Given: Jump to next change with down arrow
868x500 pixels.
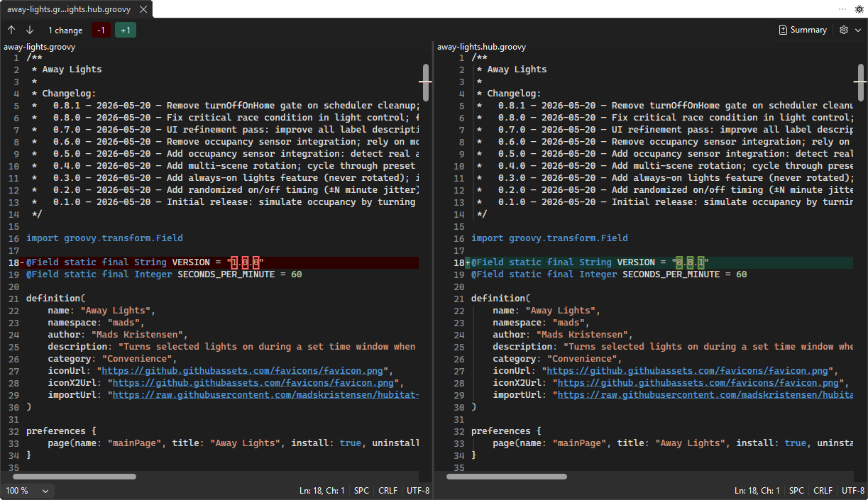Looking at the screenshot, I should pyautogui.click(x=30, y=30).
